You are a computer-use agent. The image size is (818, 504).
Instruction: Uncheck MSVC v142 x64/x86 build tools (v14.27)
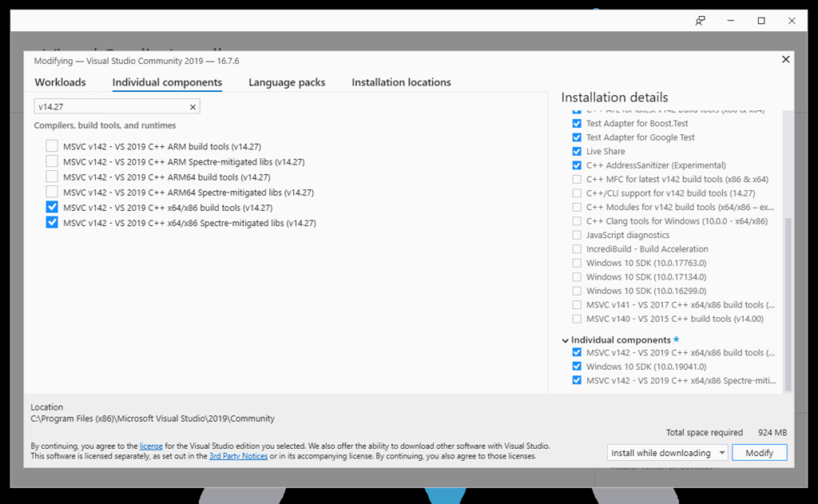pos(52,207)
